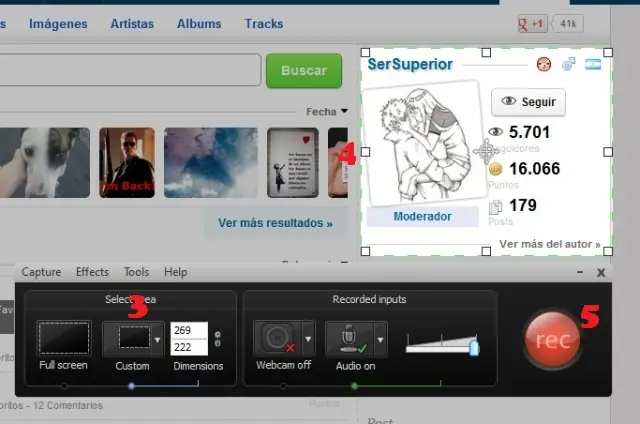Click the 179 posts count

(522, 205)
